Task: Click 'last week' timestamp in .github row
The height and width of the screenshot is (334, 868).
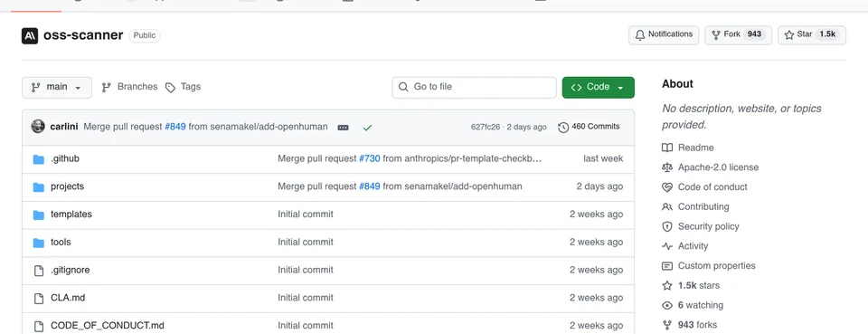Action: click(603, 159)
